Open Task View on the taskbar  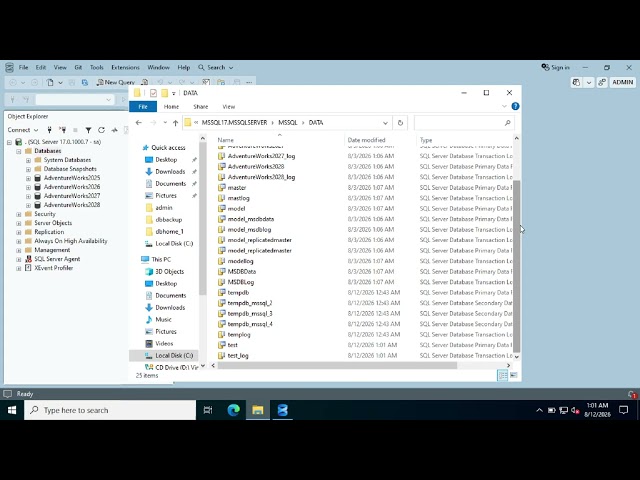coord(208,410)
